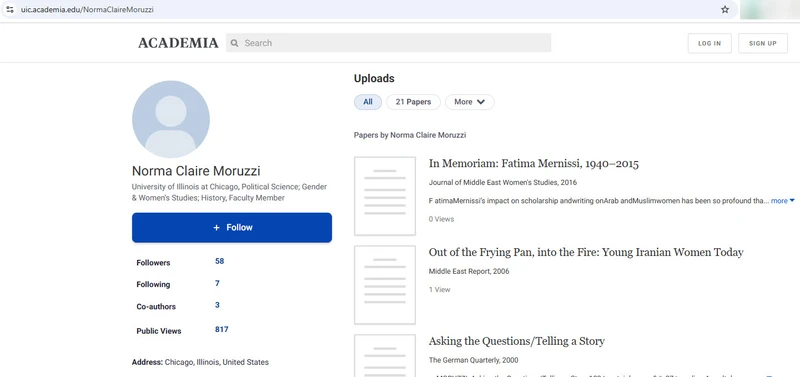Expand abstract with the more link
The width and height of the screenshot is (800, 377).
click(x=783, y=201)
